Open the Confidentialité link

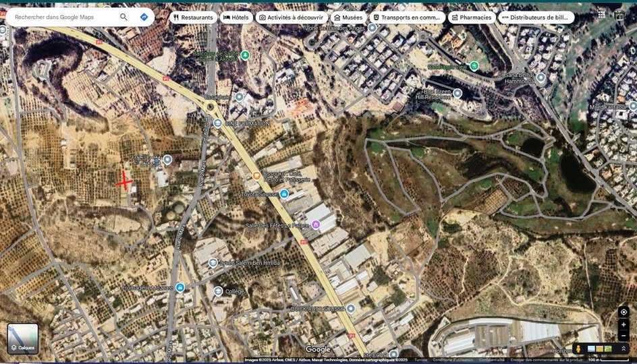coord(491,360)
